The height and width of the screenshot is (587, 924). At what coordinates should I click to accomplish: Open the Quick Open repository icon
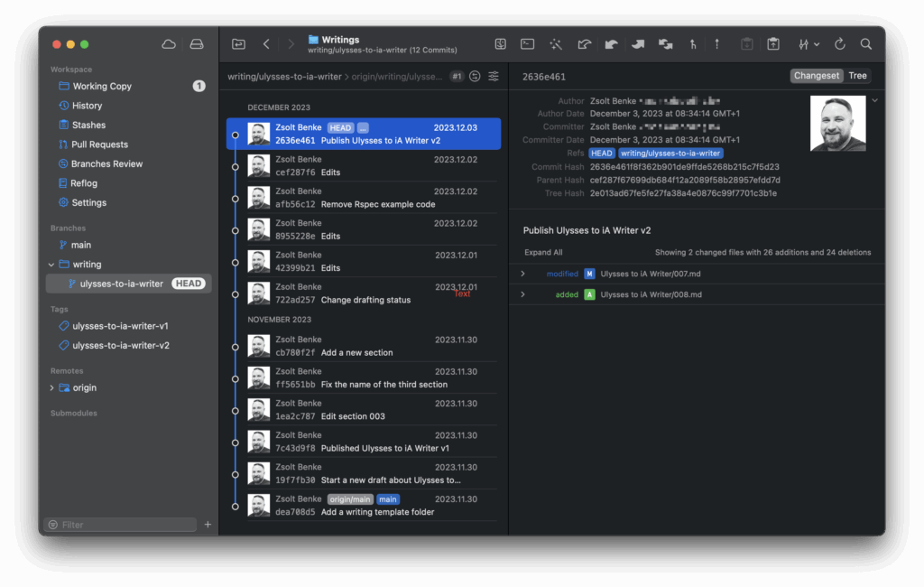click(238, 44)
